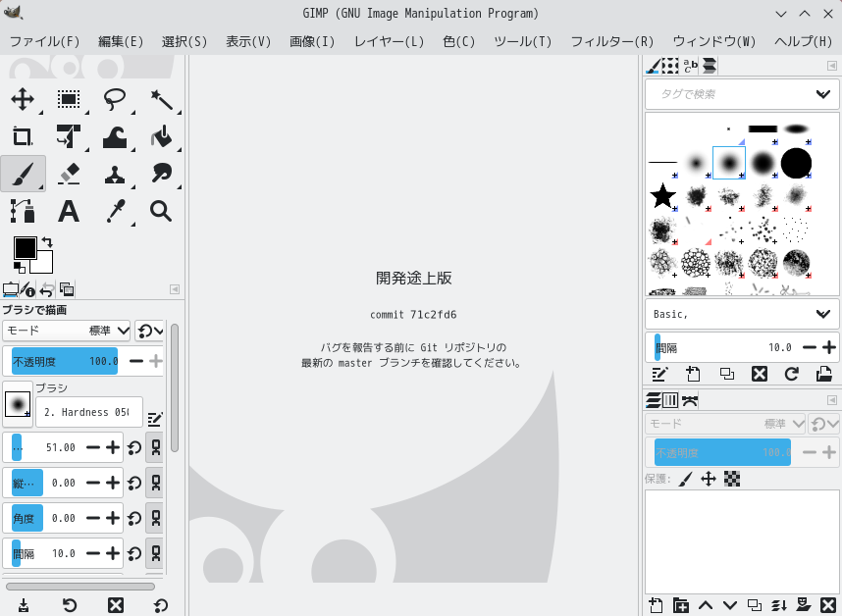Screen dimensions: 842x616
Task: Expand the 'Basic,' tag assignment dropdown
Action: coord(822,314)
